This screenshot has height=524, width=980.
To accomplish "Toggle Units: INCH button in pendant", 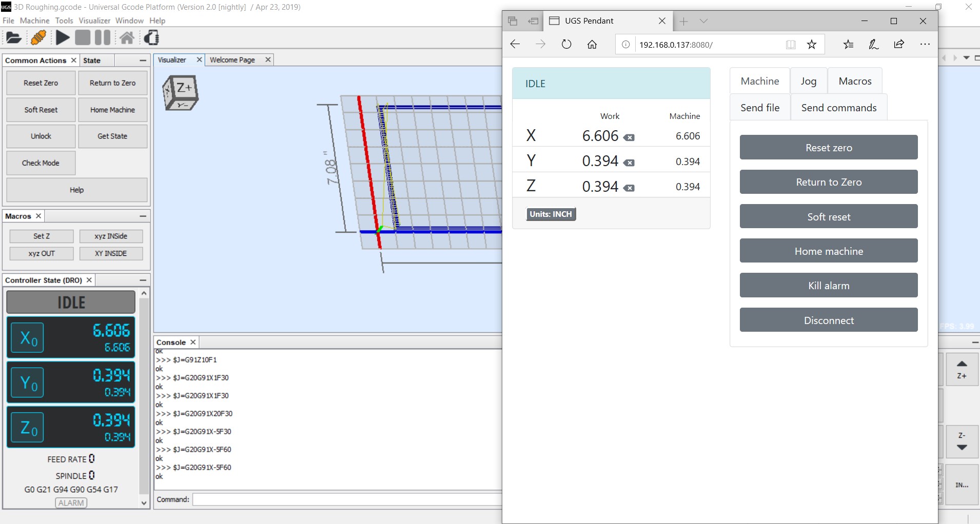I will tap(551, 214).
